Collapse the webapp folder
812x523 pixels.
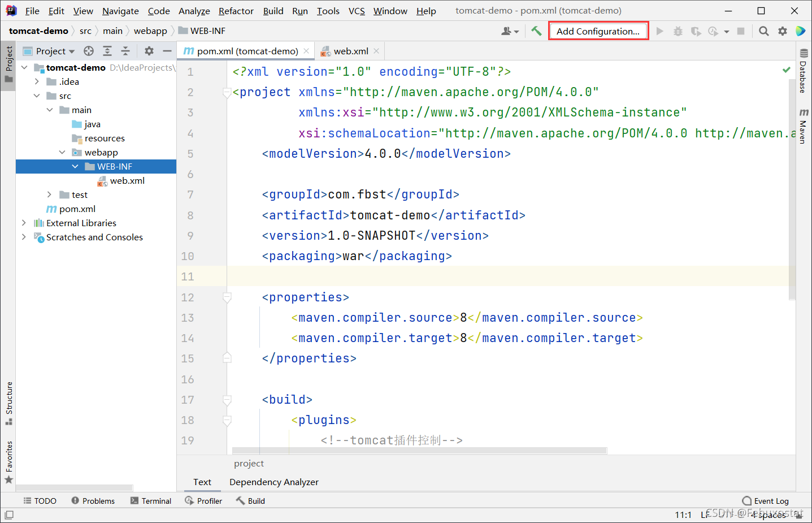pos(62,152)
